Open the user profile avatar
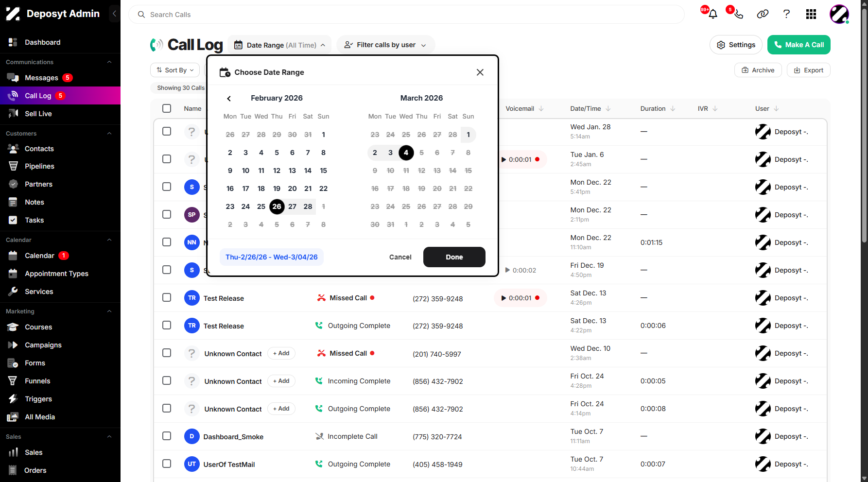The width and height of the screenshot is (868, 482). pos(839,14)
